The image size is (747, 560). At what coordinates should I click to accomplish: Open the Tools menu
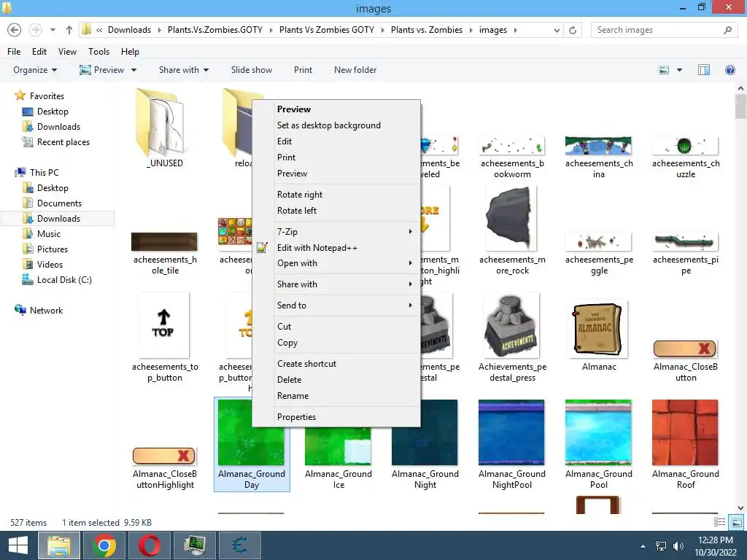(x=98, y=52)
